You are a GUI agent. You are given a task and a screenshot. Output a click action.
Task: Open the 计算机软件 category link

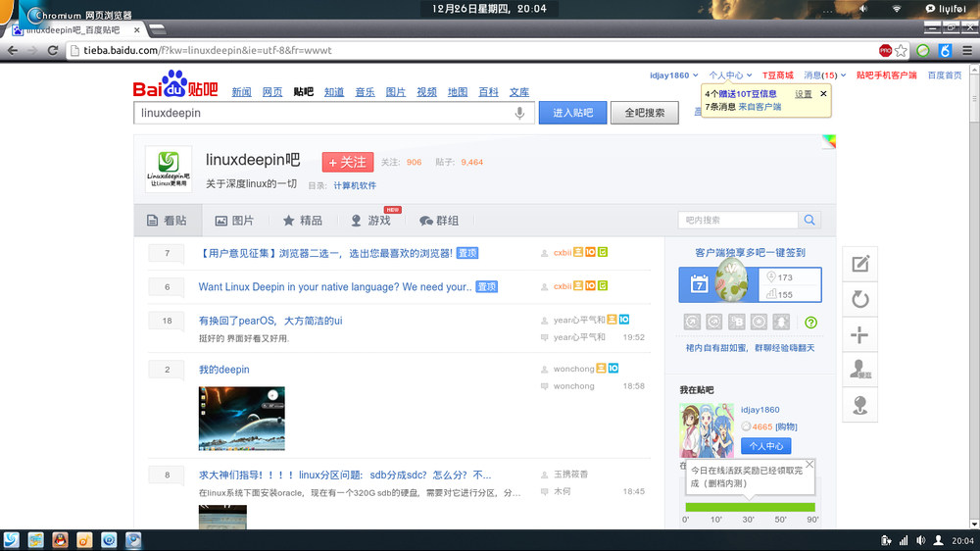point(355,185)
